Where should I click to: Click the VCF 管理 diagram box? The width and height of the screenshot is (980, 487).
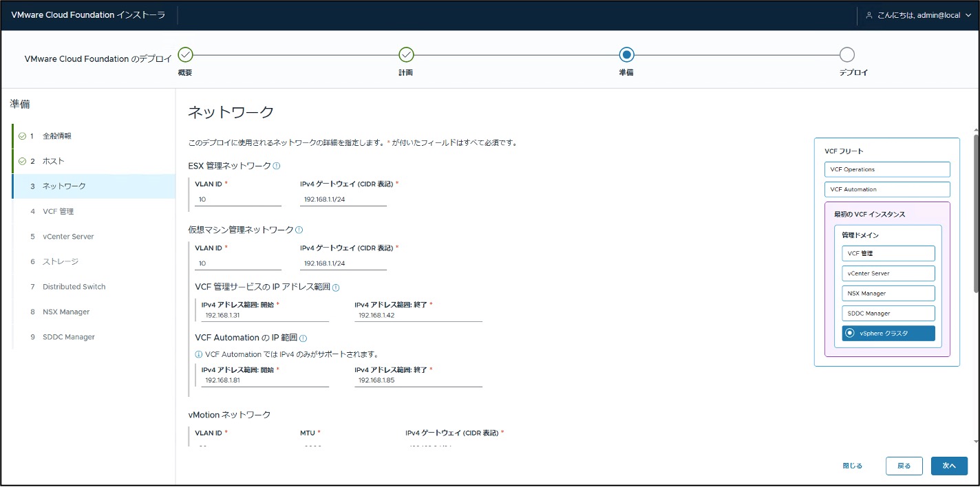point(888,253)
